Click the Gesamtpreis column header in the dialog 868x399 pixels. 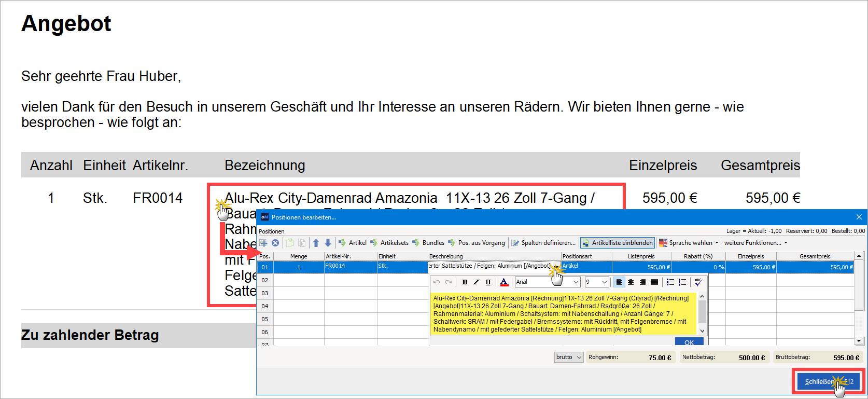(x=815, y=256)
